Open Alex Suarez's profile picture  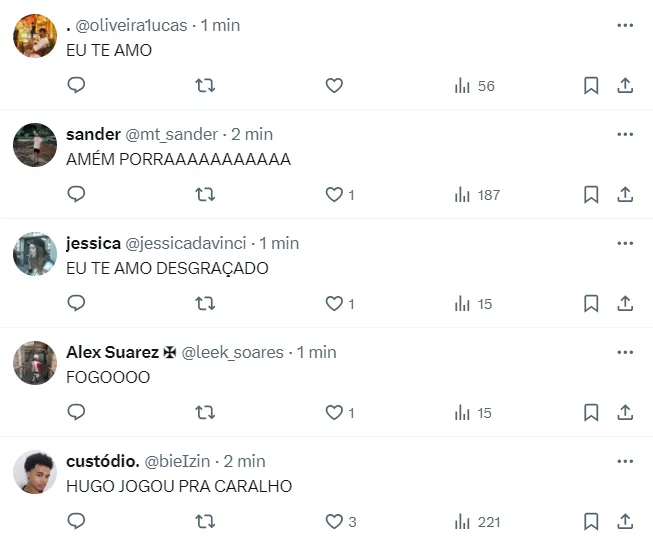tap(35, 363)
